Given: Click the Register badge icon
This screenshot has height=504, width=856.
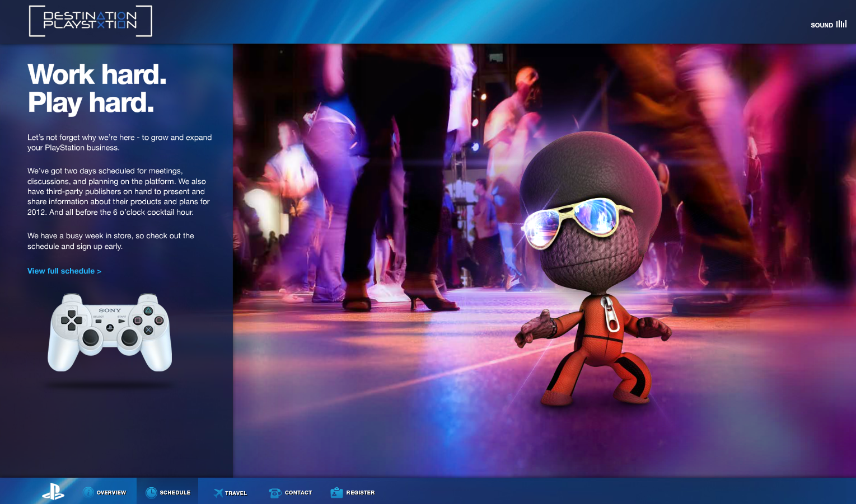Looking at the screenshot, I should coord(336,492).
